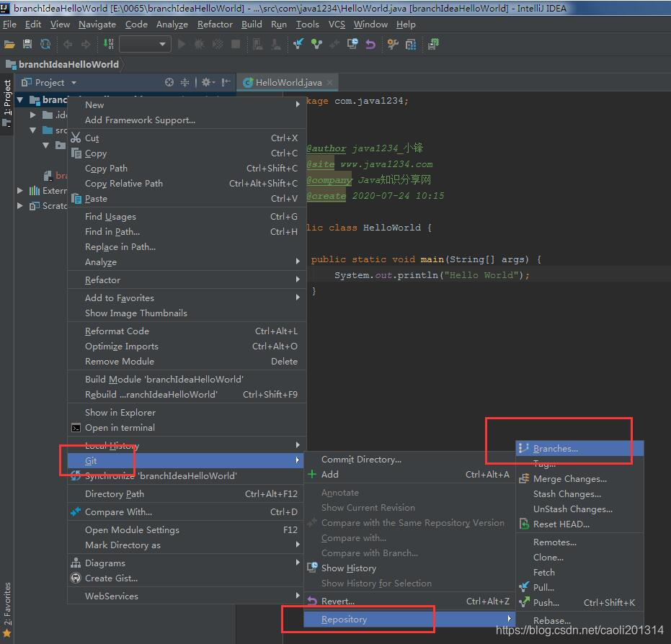Screen dimensions: 671x644
Task: Open the Refactor menu in the menu bar
Action: pyautogui.click(x=215, y=24)
